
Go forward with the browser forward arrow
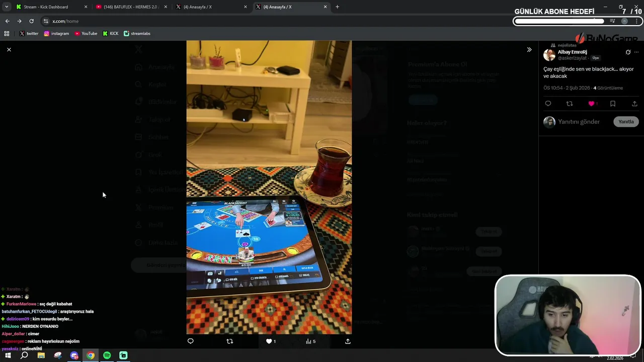[x=19, y=21]
